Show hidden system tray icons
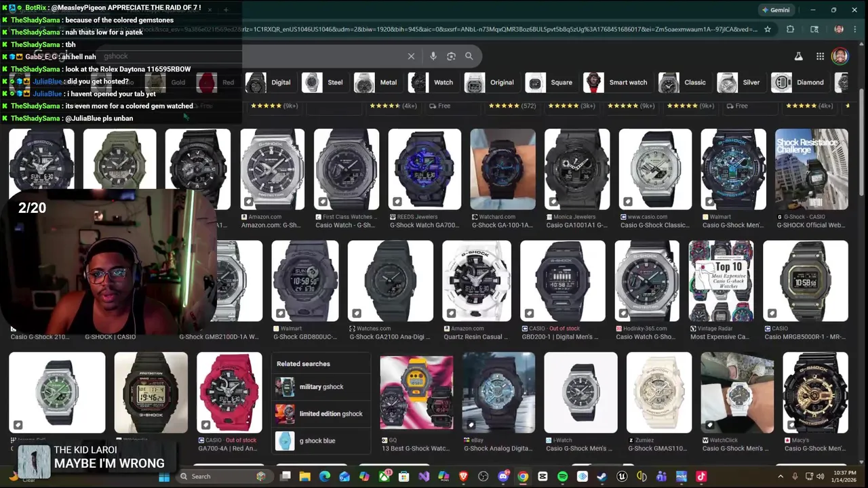Image resolution: width=868 pixels, height=488 pixels. point(780,476)
